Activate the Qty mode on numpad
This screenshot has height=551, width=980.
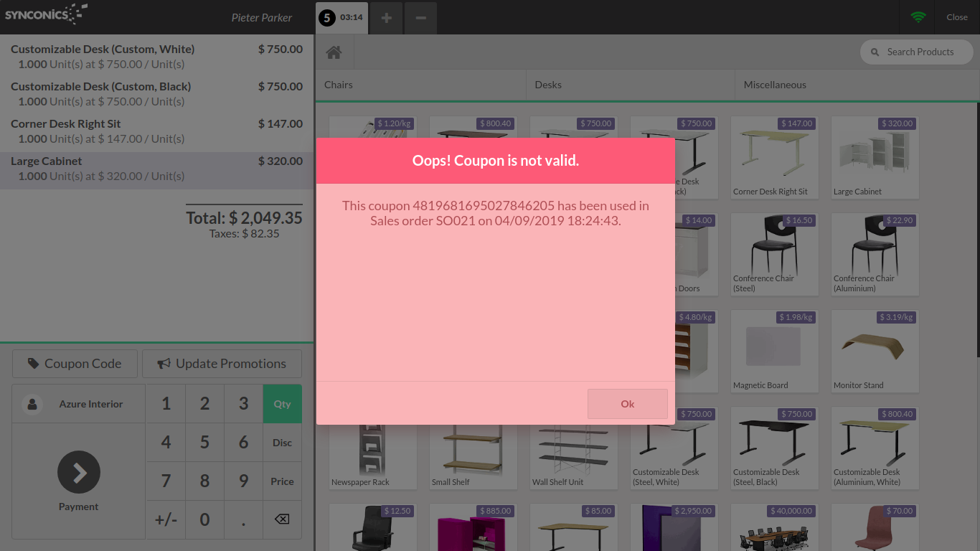click(x=282, y=404)
